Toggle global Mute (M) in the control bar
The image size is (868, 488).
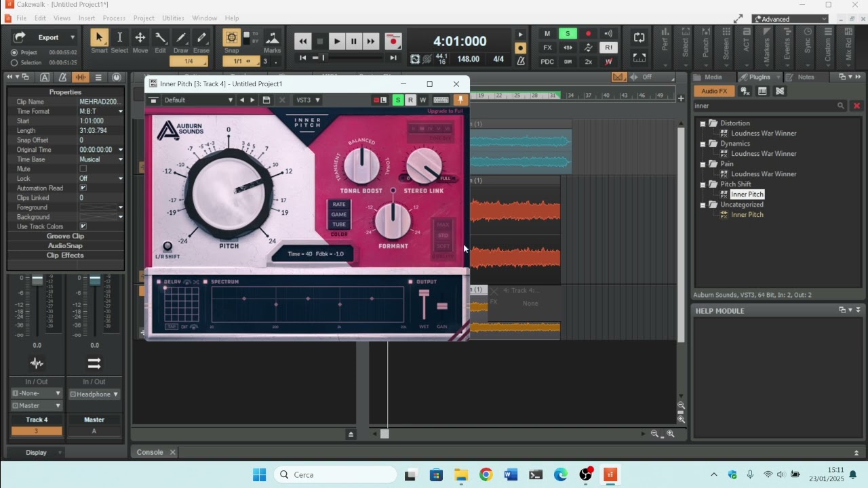pos(547,34)
